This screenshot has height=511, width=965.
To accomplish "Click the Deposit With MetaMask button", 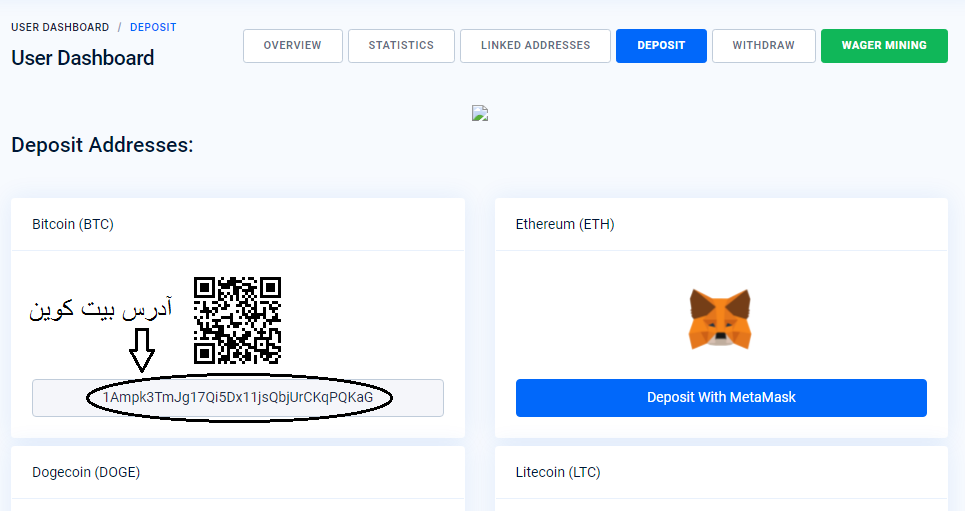I will (x=721, y=398).
